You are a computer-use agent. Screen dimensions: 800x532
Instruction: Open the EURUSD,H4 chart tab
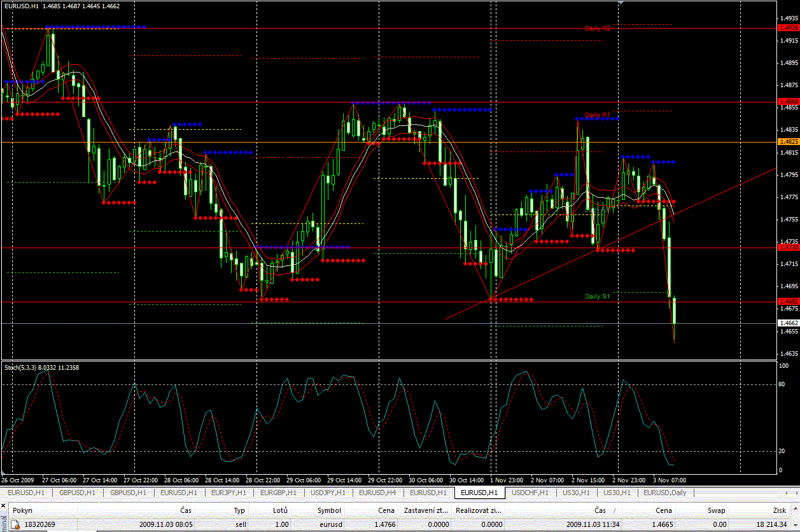click(378, 493)
